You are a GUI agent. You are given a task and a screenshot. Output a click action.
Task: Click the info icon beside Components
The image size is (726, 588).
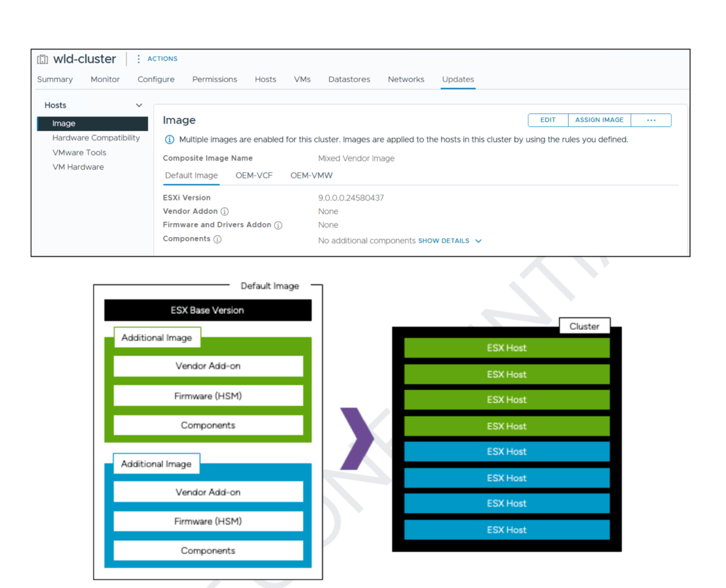217,239
